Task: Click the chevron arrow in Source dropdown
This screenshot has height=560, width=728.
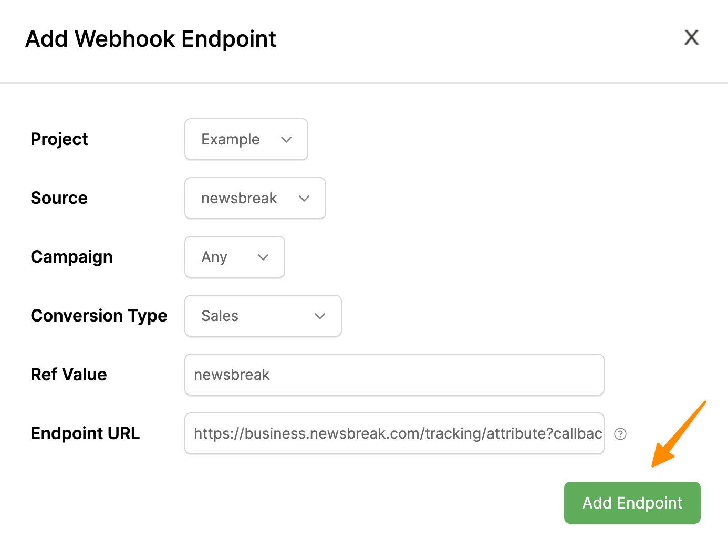Action: [x=304, y=199]
